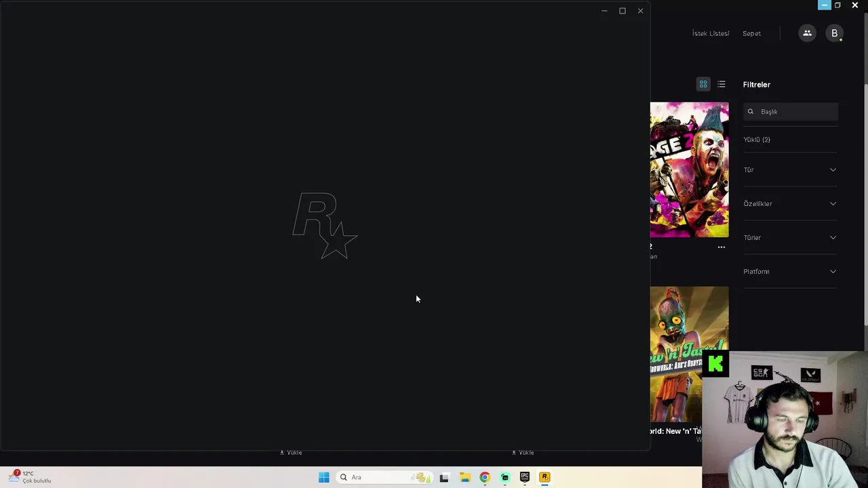Open Rockstar Games Launcher taskbar icon
The width and height of the screenshot is (868, 488).
[x=545, y=477]
